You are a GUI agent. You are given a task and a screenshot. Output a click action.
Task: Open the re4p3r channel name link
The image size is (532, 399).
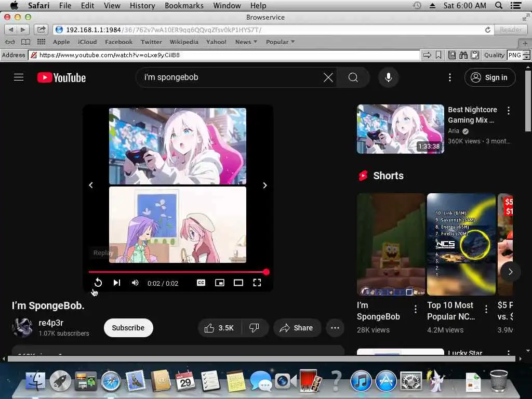(51, 323)
